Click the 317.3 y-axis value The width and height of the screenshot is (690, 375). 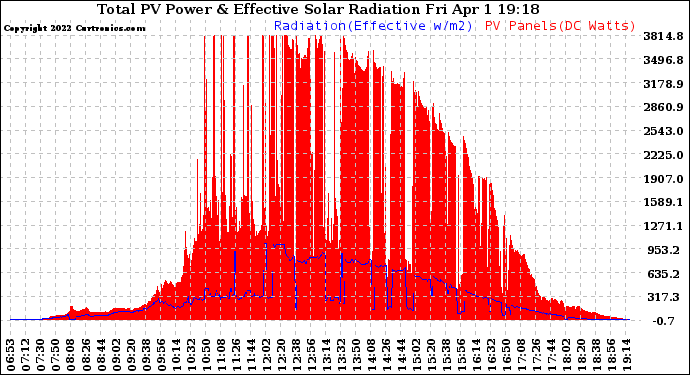click(663, 297)
